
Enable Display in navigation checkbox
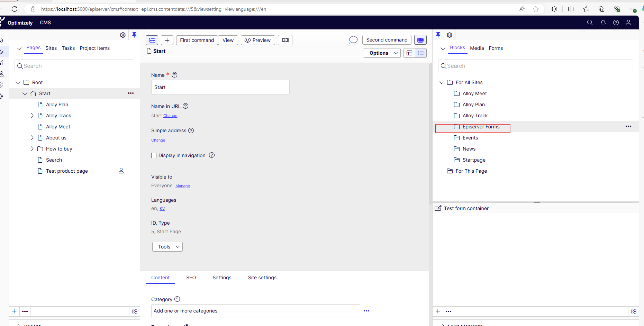click(154, 156)
